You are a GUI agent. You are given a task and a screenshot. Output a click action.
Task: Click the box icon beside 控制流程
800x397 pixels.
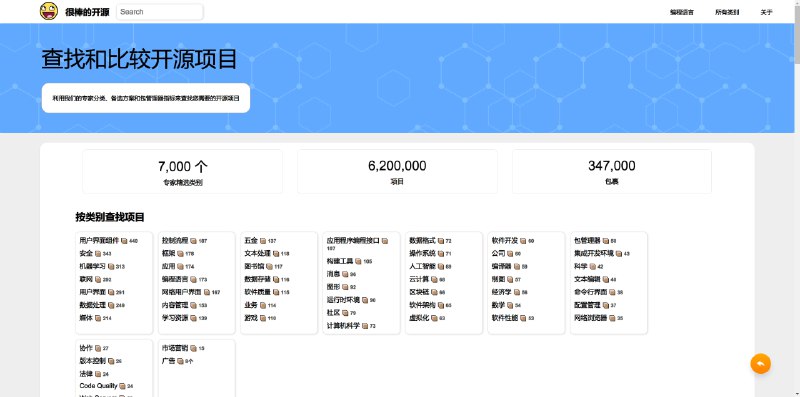[193, 241]
